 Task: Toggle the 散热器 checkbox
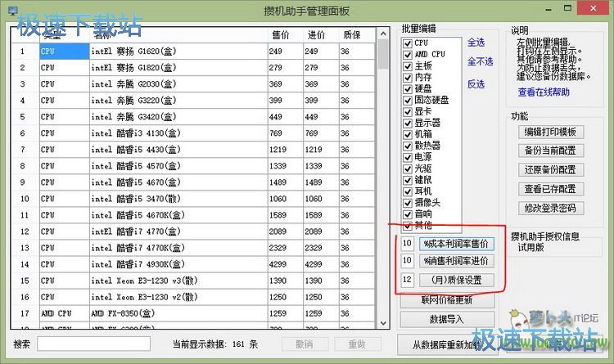pyautogui.click(x=408, y=146)
